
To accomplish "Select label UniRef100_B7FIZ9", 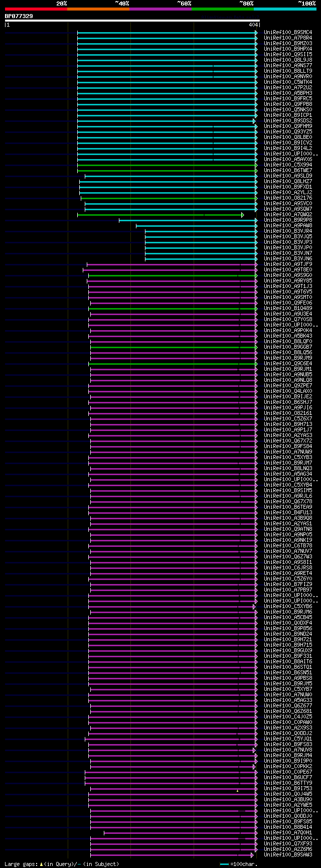I will click(x=288, y=585).
